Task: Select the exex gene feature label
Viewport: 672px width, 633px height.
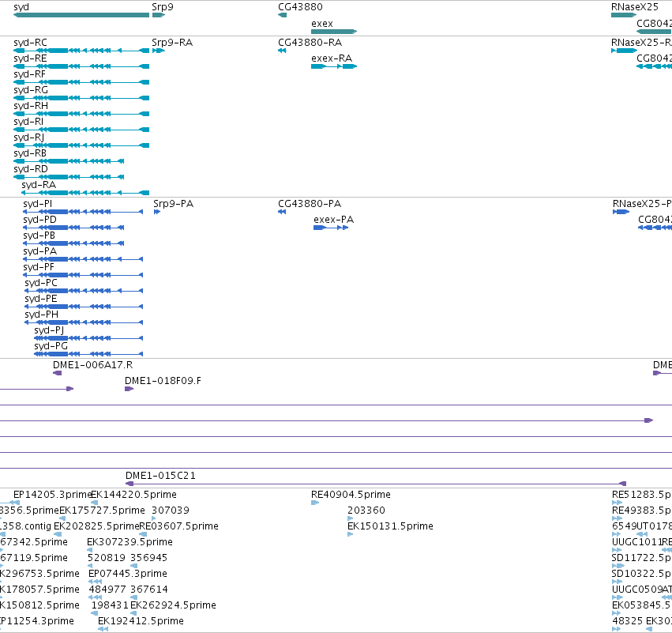Action: pos(322,24)
